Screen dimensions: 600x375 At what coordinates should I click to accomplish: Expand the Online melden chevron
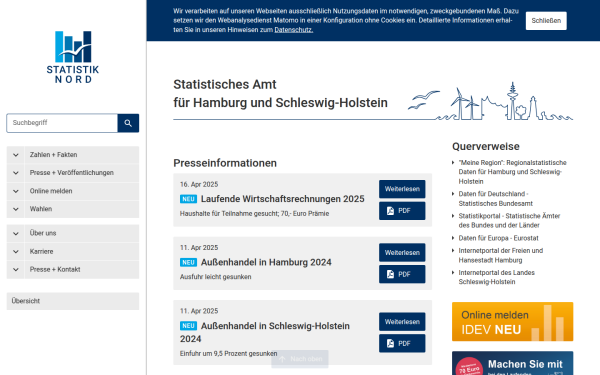16,191
